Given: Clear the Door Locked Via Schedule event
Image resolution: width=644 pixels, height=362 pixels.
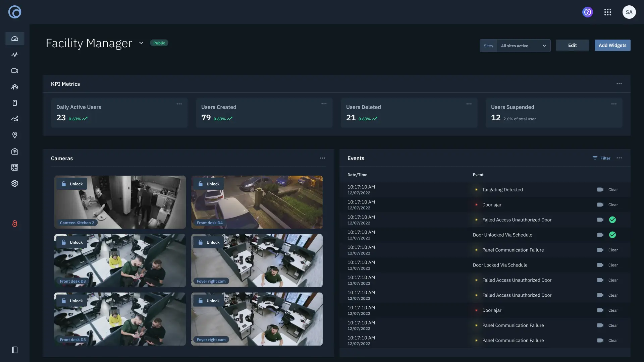Looking at the screenshot, I should tap(613, 265).
